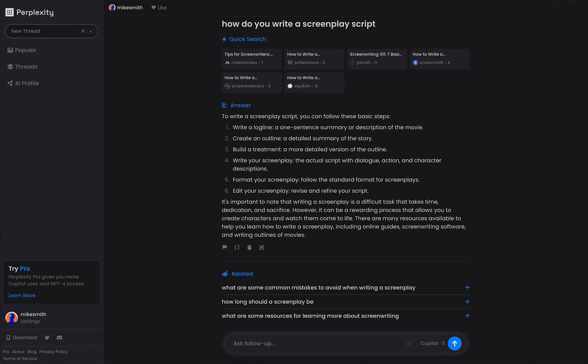Open the writersstore source card
The height and width of the screenshot is (364, 588).
tap(314, 59)
